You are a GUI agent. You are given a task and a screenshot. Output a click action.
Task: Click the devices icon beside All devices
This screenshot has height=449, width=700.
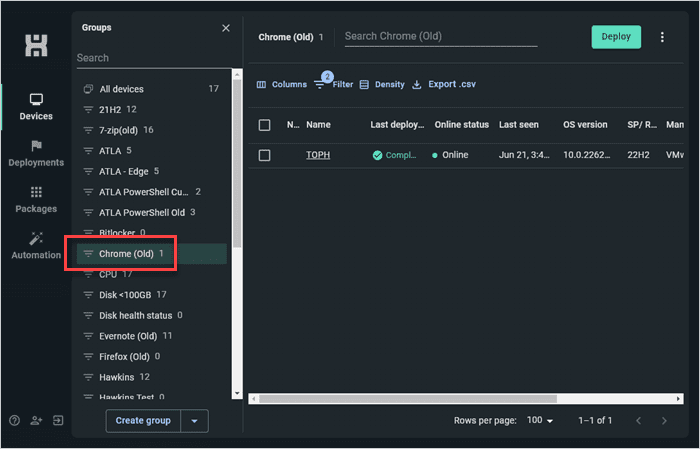(x=88, y=89)
